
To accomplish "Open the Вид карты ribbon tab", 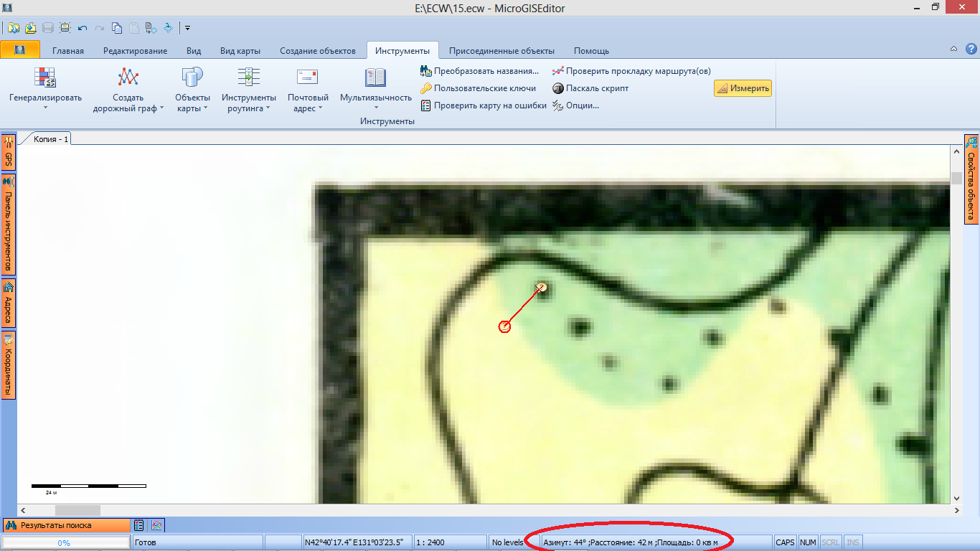I will (x=240, y=51).
